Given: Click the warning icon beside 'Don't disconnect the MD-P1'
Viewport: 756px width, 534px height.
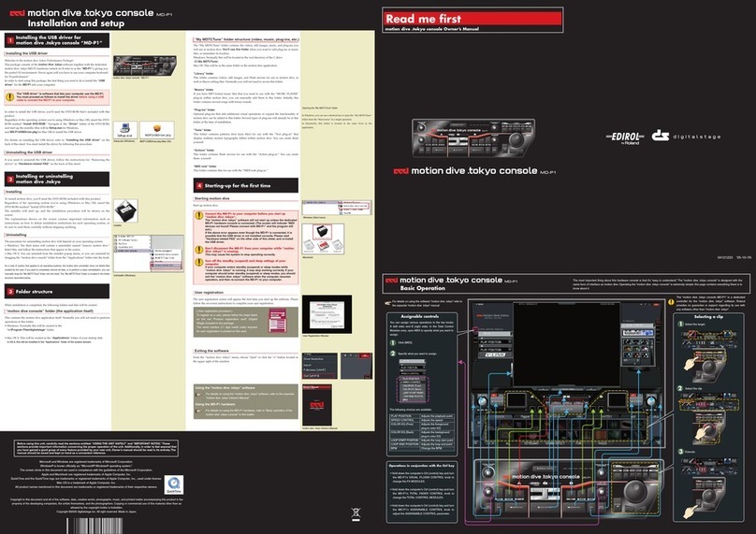Looking at the screenshot, I should 198,250.
